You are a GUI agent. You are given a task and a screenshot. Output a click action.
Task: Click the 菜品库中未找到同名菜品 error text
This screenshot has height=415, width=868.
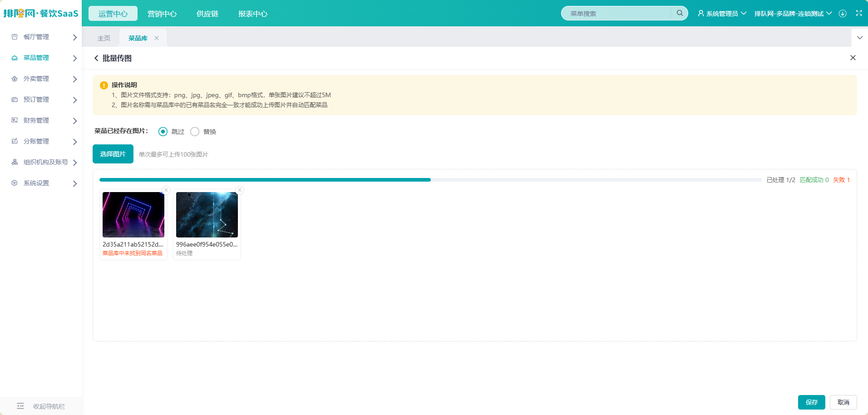(133, 253)
